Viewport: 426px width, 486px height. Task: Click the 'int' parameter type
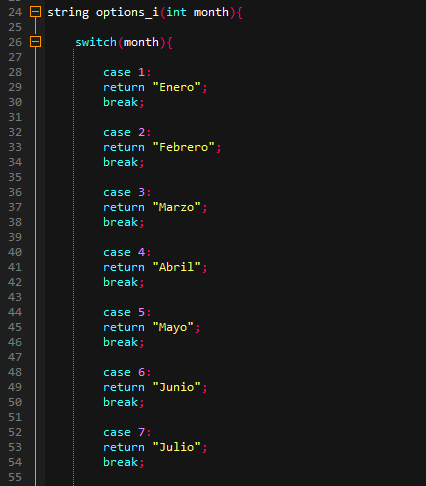176,12
